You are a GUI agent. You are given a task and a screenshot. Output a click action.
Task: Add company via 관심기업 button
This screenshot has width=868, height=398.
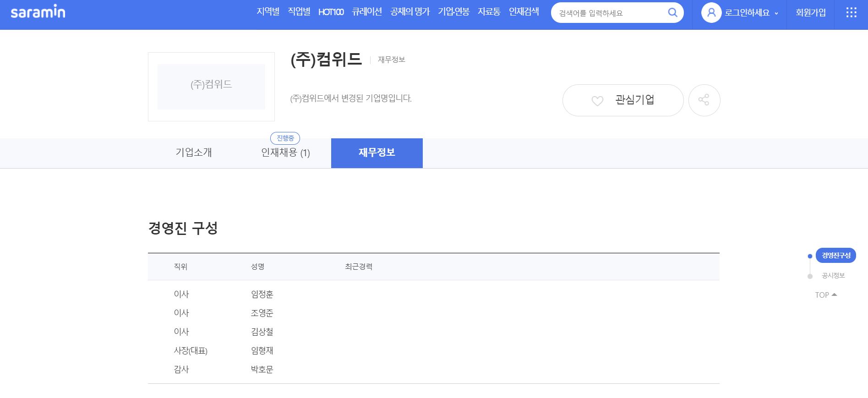click(x=623, y=100)
